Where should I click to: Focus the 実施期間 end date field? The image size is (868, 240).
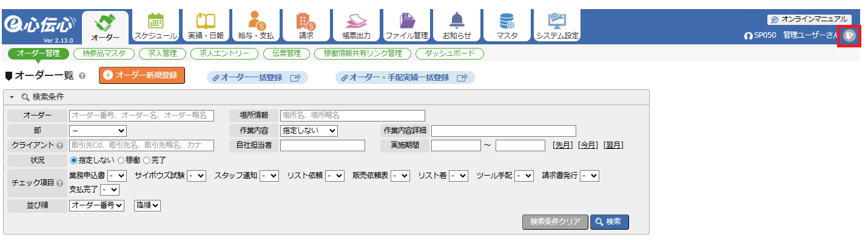[x=520, y=145]
